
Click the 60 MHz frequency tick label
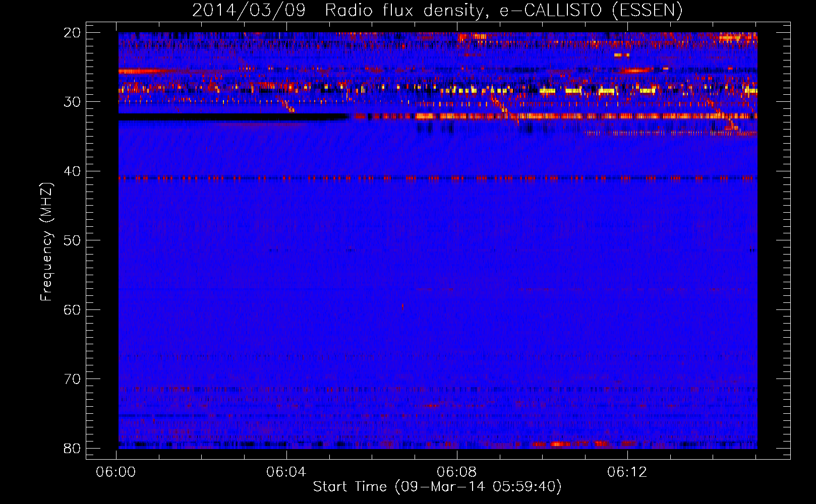pos(72,310)
